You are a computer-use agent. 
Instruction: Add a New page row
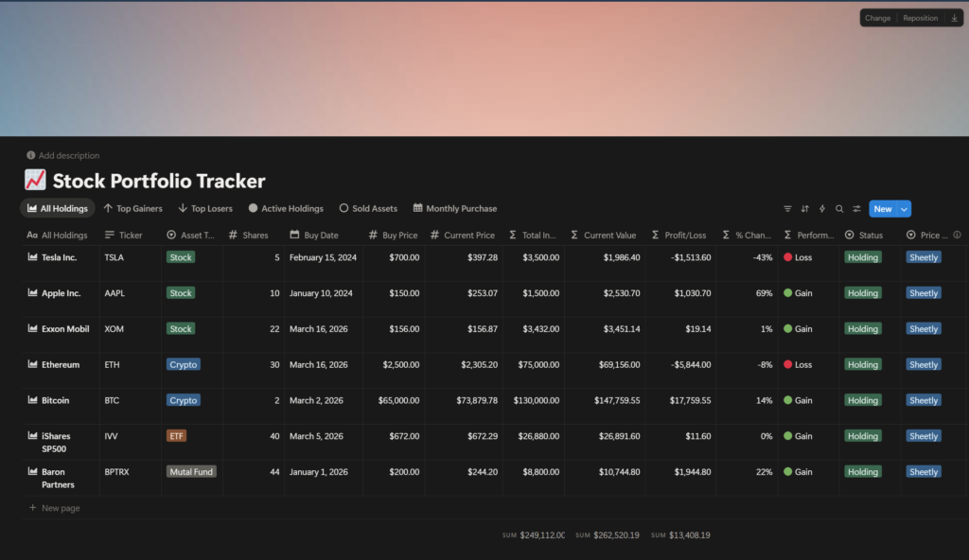(x=54, y=508)
